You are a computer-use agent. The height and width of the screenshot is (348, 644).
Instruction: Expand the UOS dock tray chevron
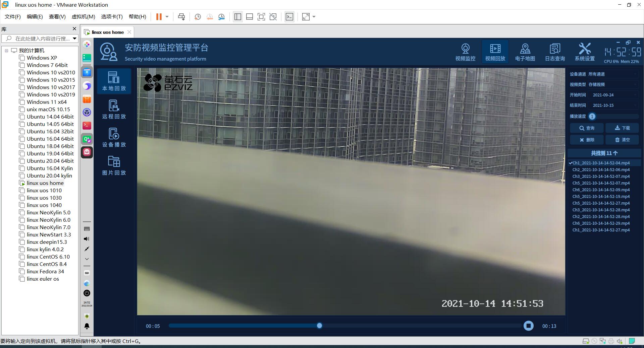pos(87,259)
